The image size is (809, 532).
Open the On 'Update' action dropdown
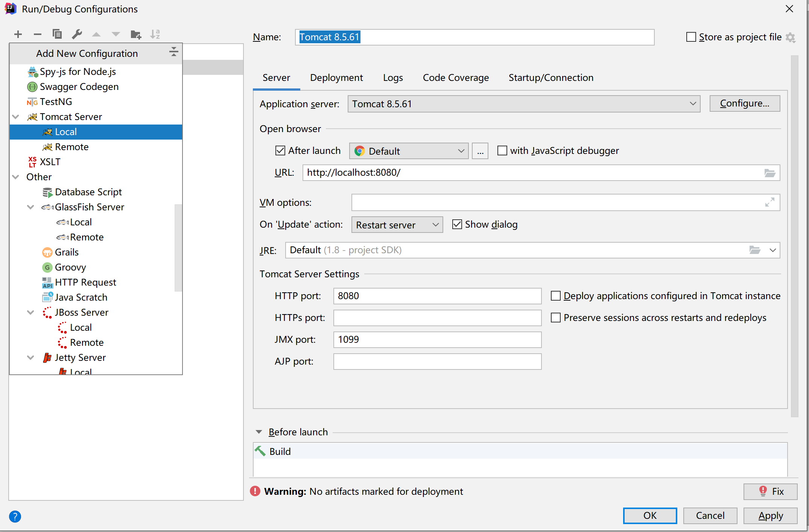397,225
